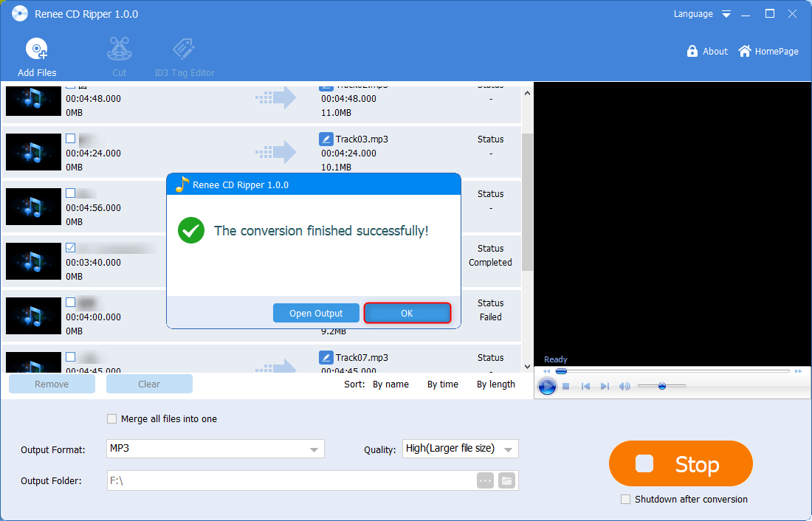The width and height of the screenshot is (812, 521).
Task: Edit output name of Track07.mp3
Action: tap(326, 357)
